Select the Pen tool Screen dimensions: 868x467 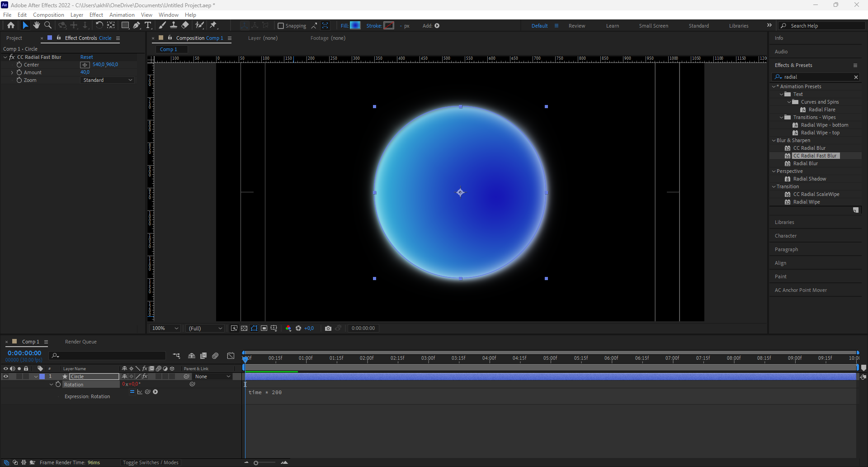click(137, 25)
